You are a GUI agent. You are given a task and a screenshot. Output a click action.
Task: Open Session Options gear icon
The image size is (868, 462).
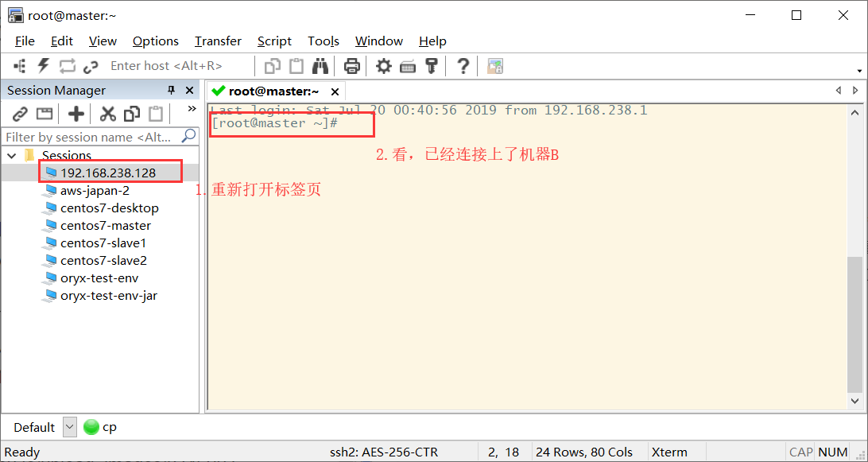pyautogui.click(x=384, y=67)
